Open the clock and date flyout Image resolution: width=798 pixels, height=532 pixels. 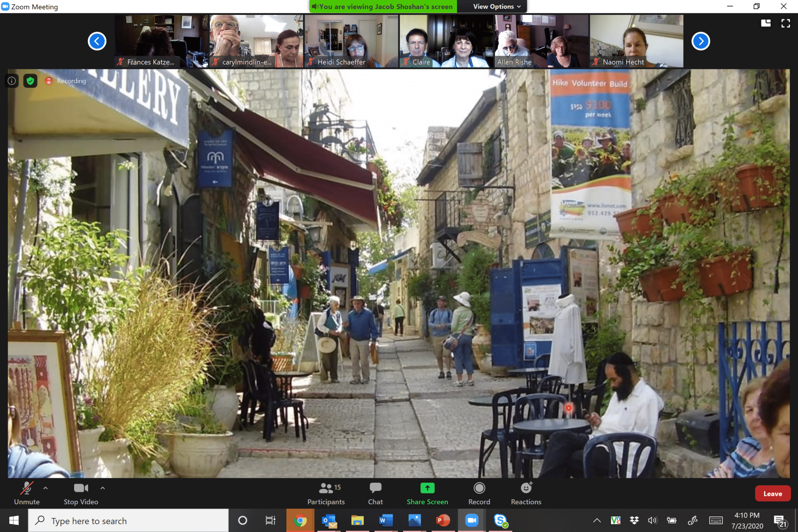[747, 520]
